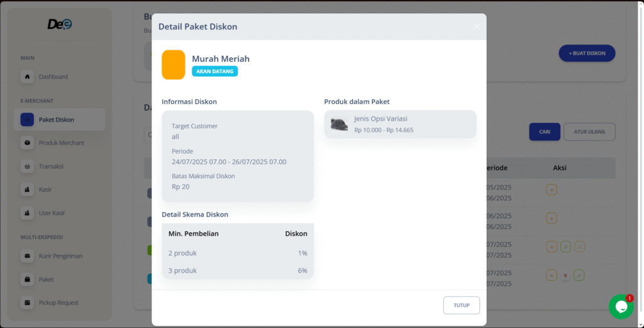
Task: Click the search input field behind dialog
Action: (x=148, y=135)
